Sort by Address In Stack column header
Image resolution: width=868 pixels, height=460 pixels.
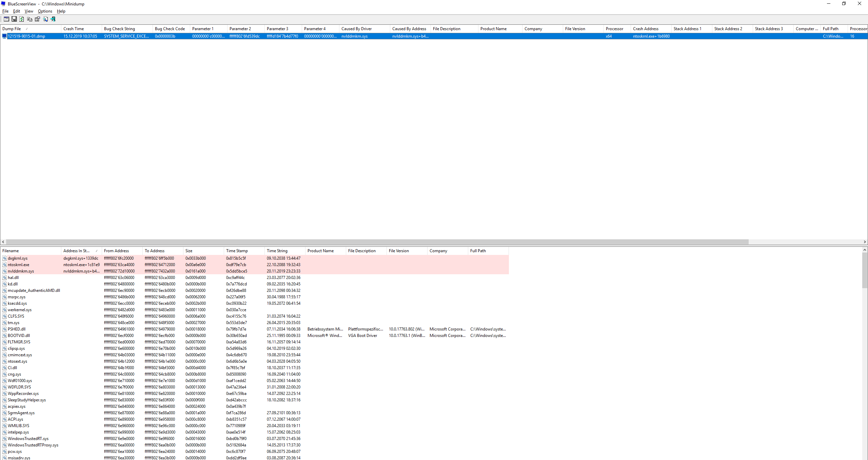pyautogui.click(x=76, y=251)
